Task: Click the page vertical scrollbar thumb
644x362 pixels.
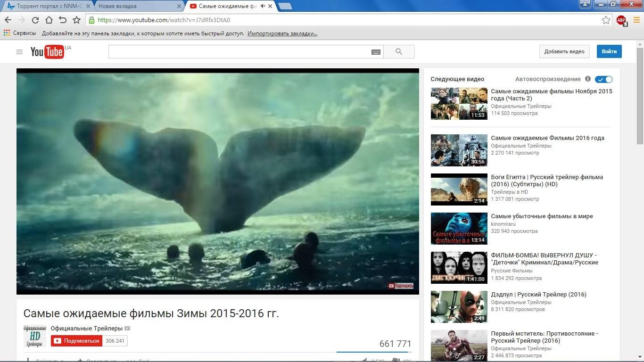Action: pos(640,96)
